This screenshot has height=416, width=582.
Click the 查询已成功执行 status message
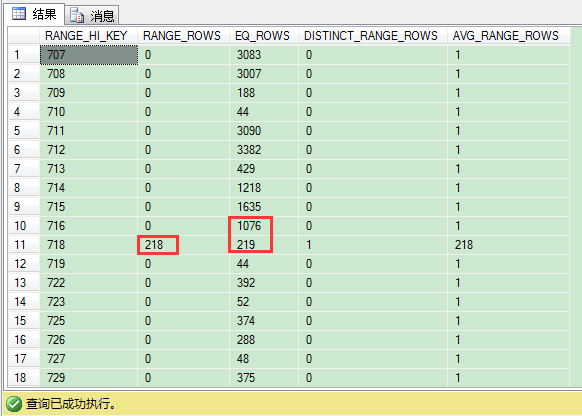click(x=71, y=404)
